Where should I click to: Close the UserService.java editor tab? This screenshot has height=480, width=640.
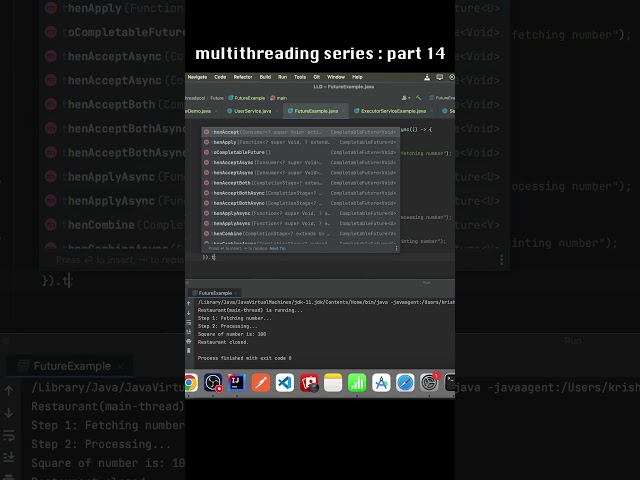[276, 111]
